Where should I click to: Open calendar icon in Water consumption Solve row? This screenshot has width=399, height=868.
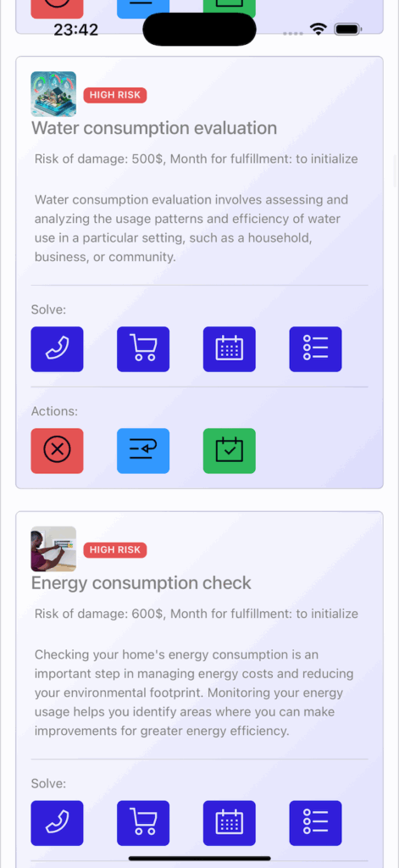[229, 349]
